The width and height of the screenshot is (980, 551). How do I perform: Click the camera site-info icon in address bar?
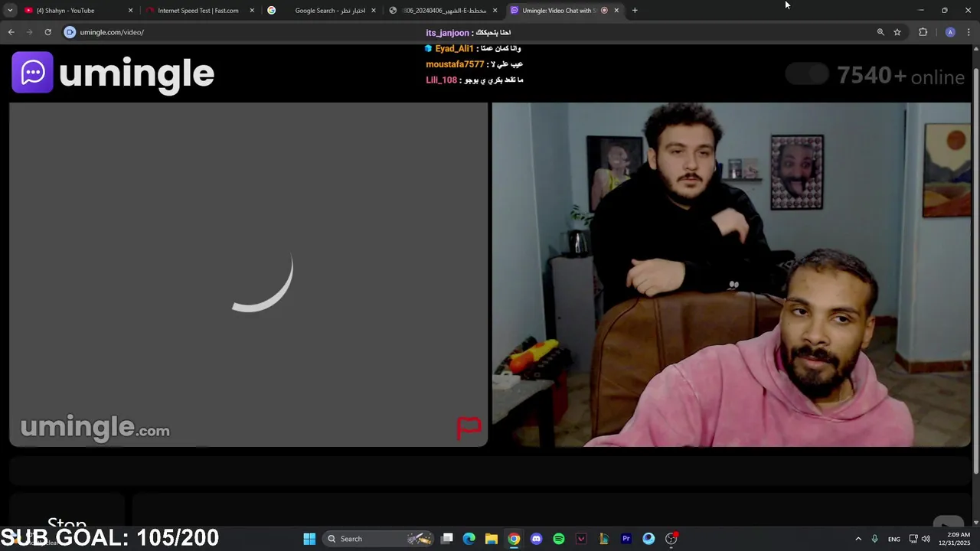70,32
